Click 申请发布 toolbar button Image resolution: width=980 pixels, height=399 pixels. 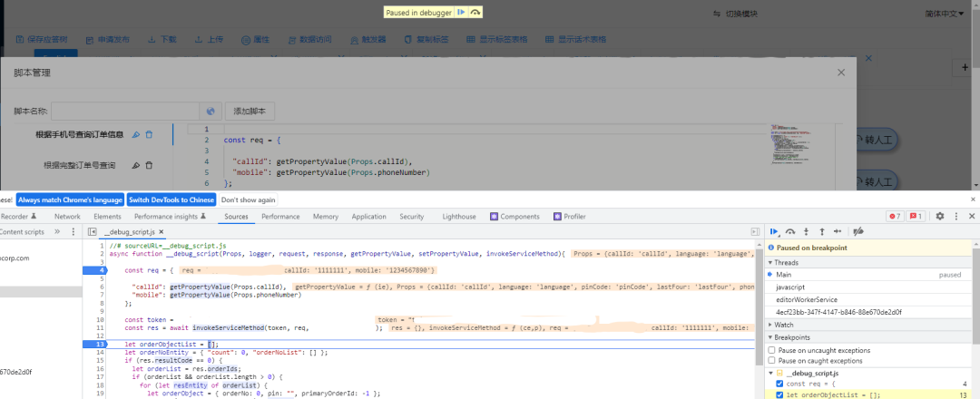pos(107,39)
